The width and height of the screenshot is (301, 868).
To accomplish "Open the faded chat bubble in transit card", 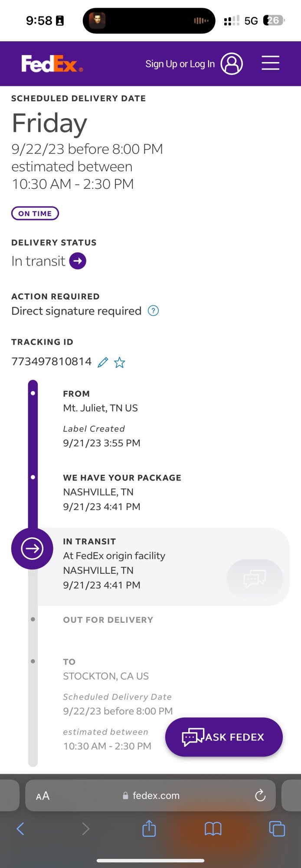I will 255,579.
